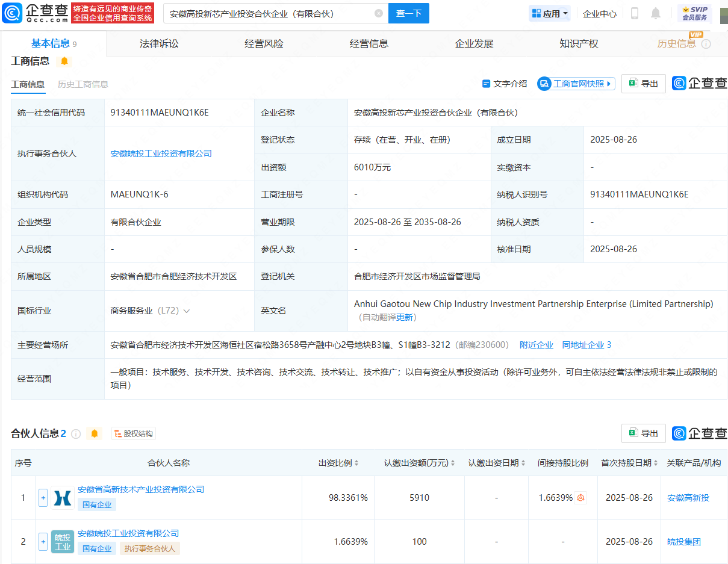Click the 有限合伙企业 enterprise type value

coord(136,222)
